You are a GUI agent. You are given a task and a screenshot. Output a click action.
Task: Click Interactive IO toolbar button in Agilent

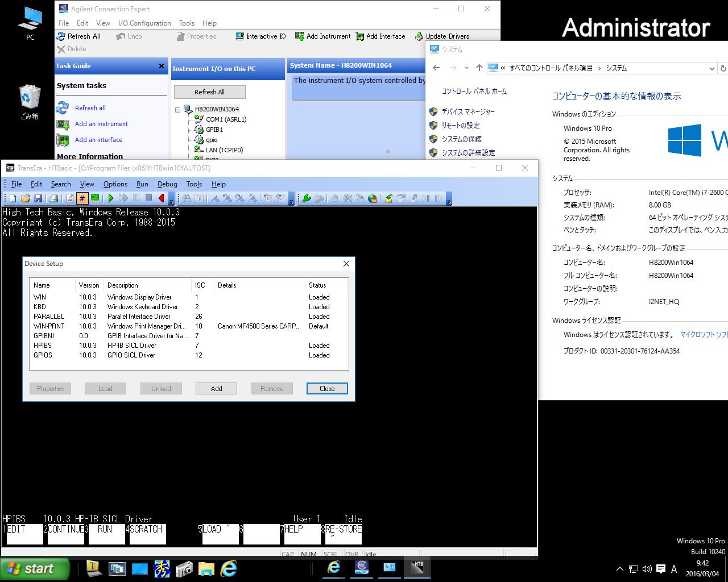(x=261, y=36)
